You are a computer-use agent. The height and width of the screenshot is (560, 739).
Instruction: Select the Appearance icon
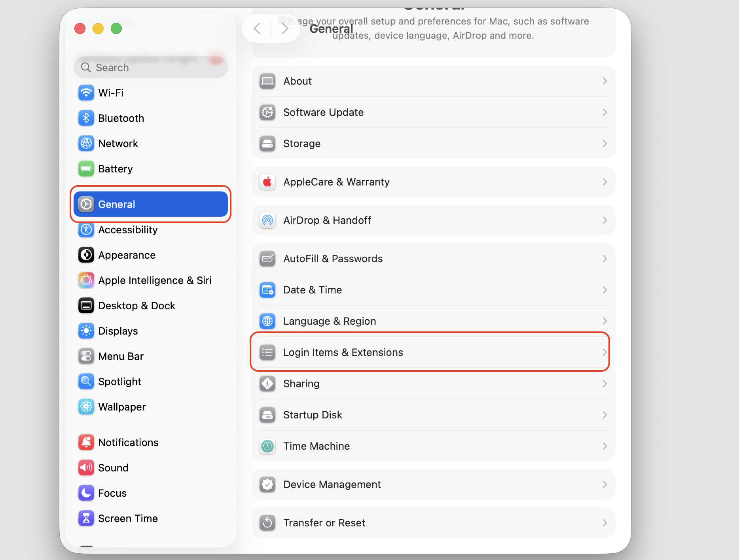pyautogui.click(x=86, y=255)
